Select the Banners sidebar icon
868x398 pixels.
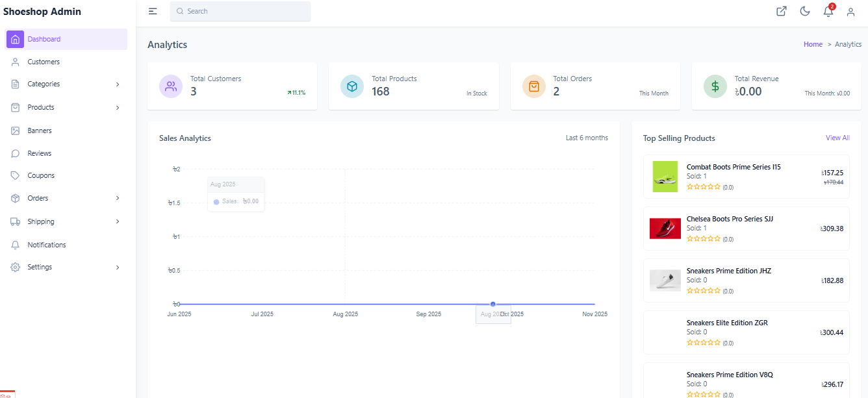[x=15, y=130]
